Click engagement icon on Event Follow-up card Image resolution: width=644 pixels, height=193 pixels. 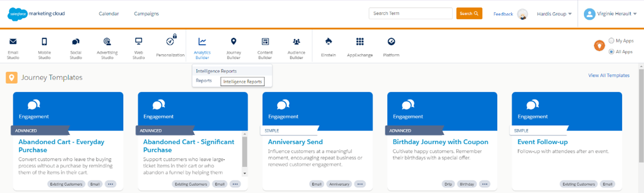click(x=533, y=105)
